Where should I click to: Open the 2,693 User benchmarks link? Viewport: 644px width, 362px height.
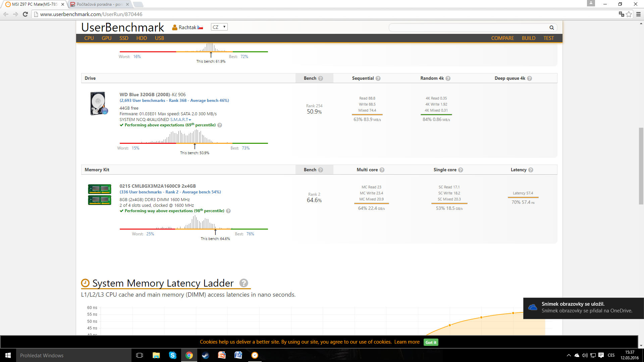(142, 101)
